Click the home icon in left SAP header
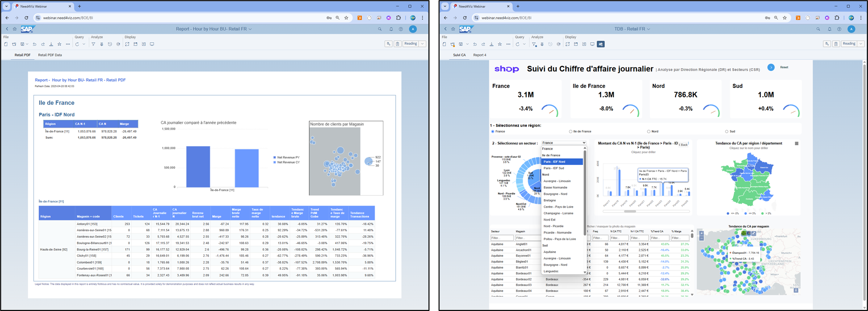 [x=15, y=29]
